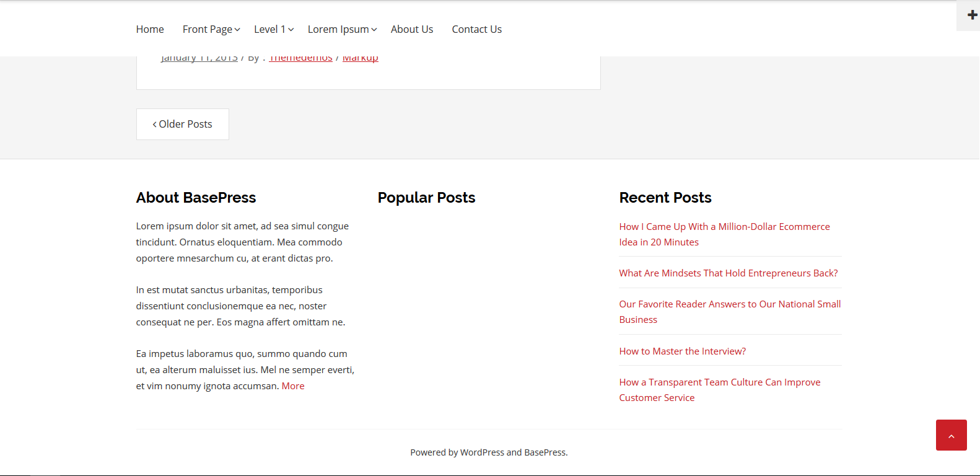Screen dimensions: 980x476
Task: Open the Transparent Team Culture post link
Action: pos(719,382)
